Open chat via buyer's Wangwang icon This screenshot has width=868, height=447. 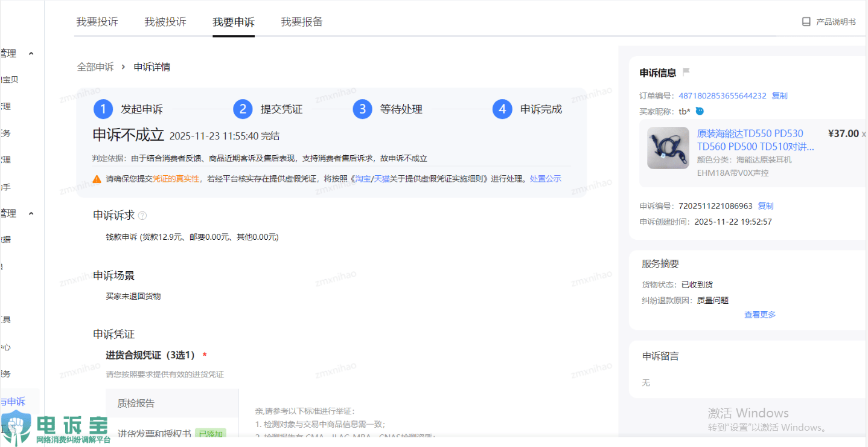pos(700,111)
